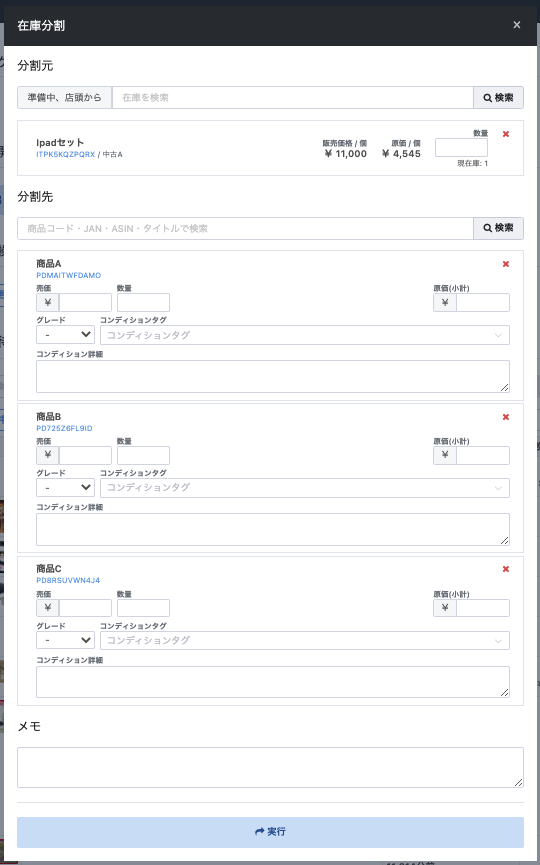540x865 pixels.
Task: Open the PD8RSUVWN4J4 product link
Action: [68, 580]
